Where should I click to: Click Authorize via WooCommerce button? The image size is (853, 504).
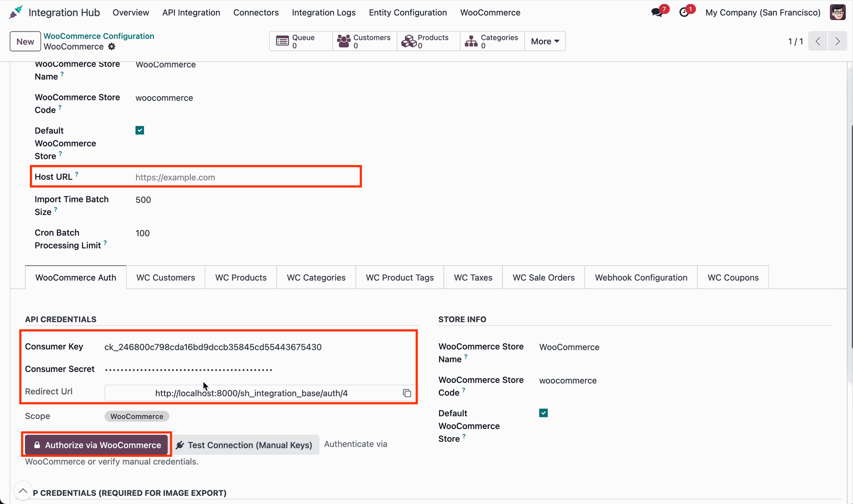[96, 445]
